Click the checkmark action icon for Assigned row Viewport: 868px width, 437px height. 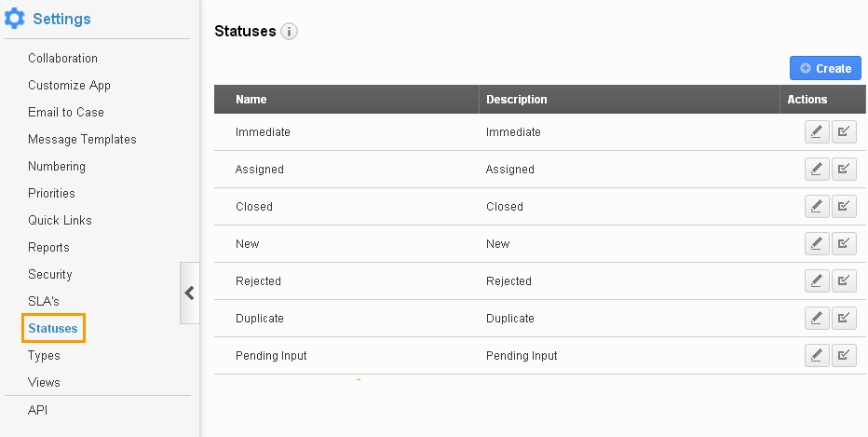pyautogui.click(x=844, y=169)
